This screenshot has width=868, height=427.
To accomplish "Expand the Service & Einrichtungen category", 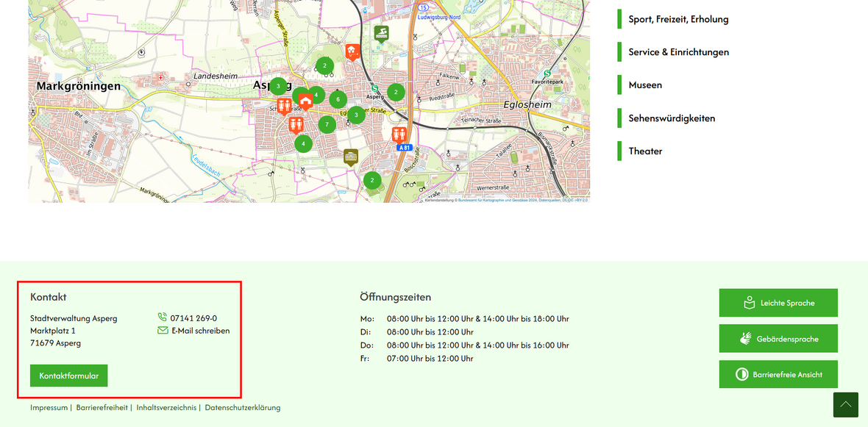I will [x=678, y=52].
